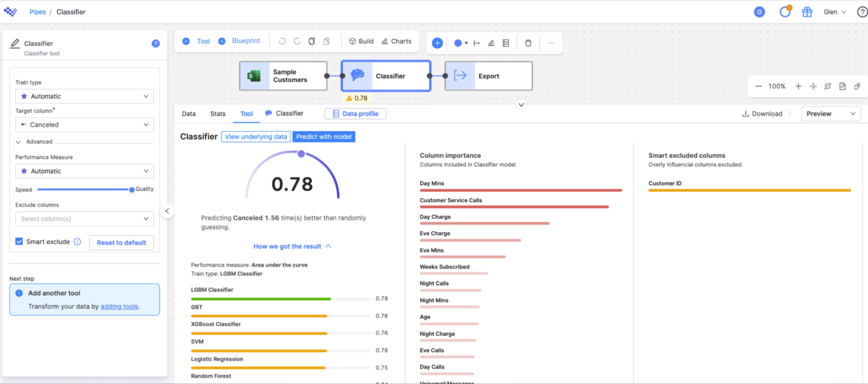Select the Classifier node
This screenshot has width=868, height=384.
386,76
